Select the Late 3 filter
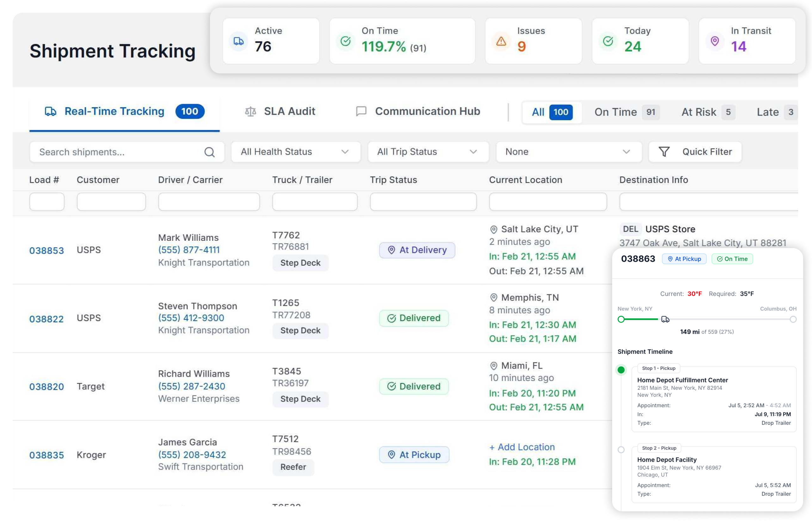 pos(775,112)
